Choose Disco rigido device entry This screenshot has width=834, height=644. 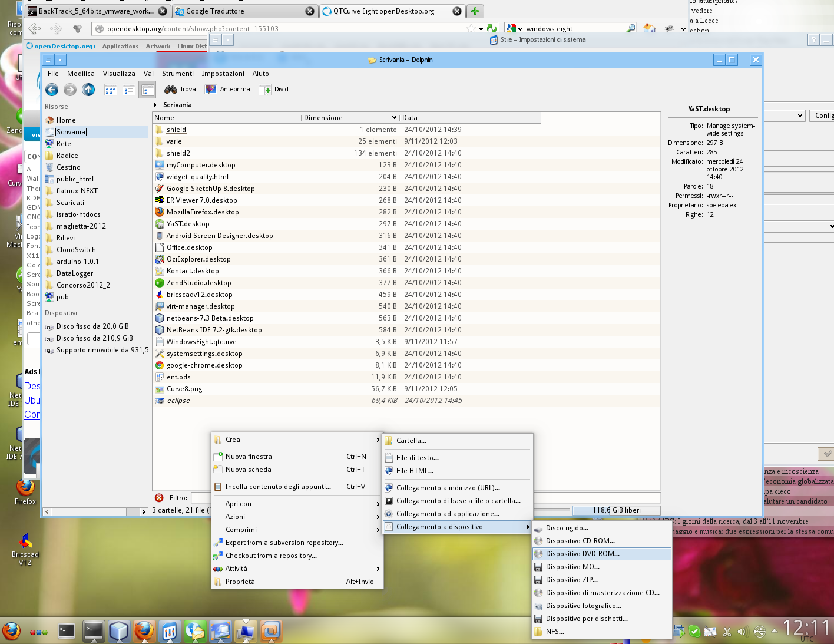tap(601, 528)
